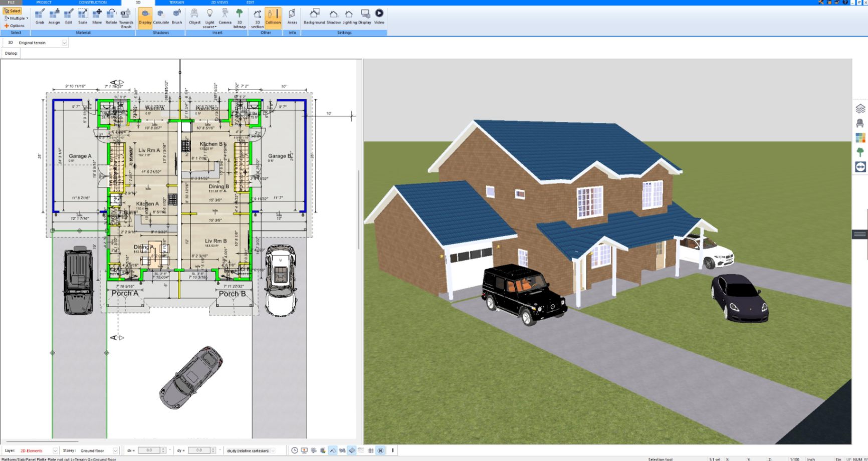868x461 pixels.
Task: Switch to the 2D VIEWS ribbon tab
Action: point(220,3)
